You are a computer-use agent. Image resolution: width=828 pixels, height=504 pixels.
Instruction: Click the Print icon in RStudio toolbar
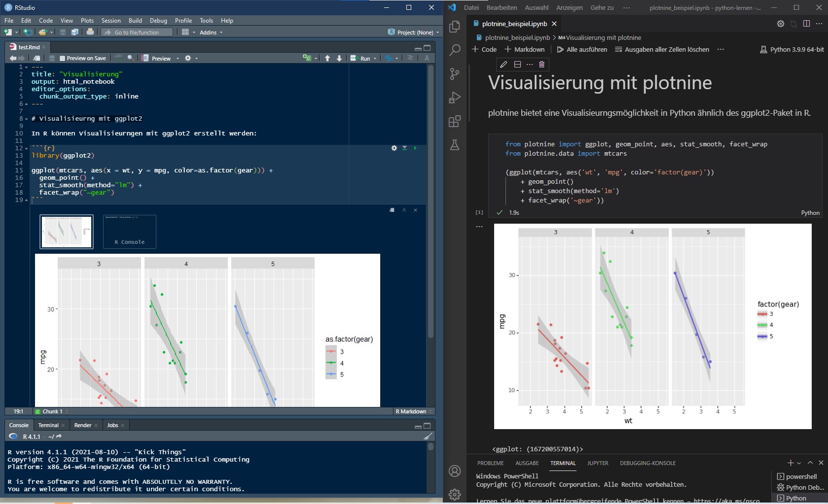coord(90,32)
